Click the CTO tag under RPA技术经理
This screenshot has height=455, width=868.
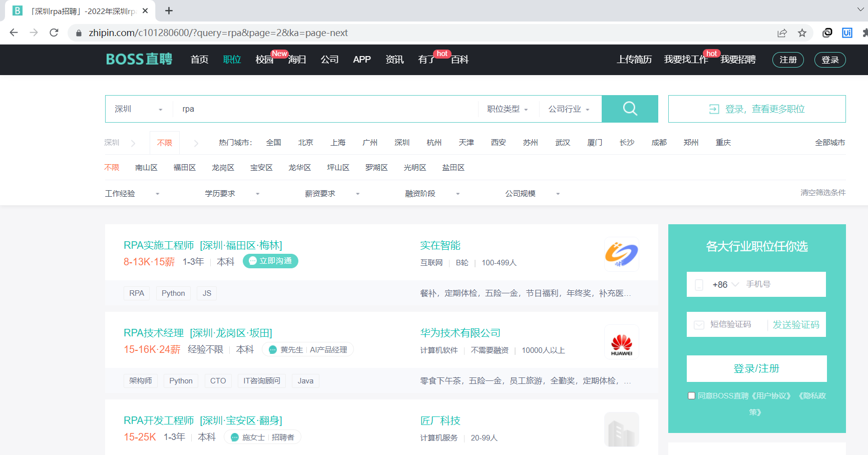tap(218, 381)
